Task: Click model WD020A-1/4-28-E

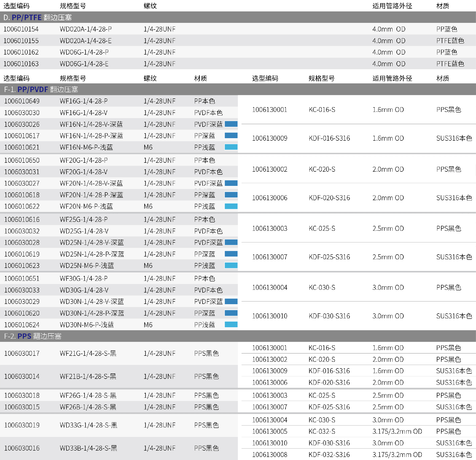Action: pyautogui.click(x=86, y=41)
